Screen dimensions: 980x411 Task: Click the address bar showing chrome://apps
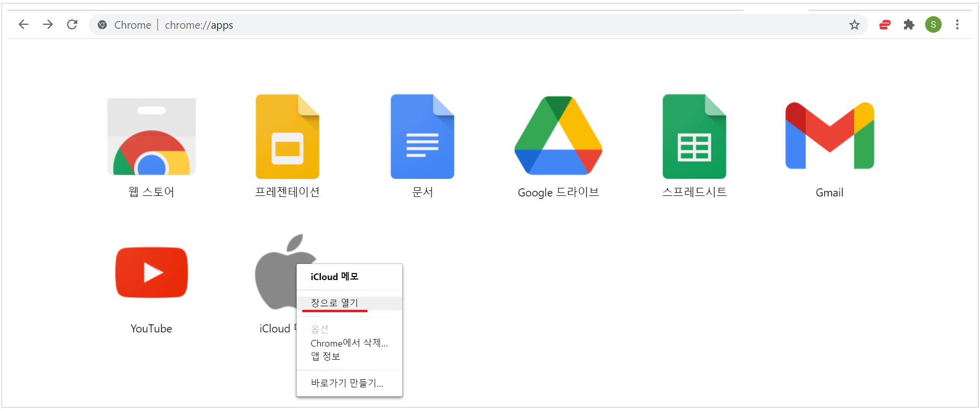[x=478, y=25]
